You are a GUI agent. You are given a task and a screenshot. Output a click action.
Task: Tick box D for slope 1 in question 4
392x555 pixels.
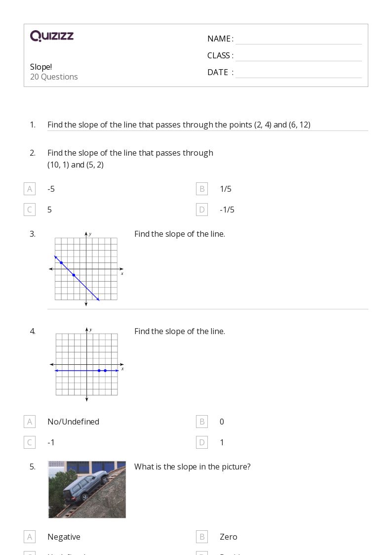(x=202, y=442)
